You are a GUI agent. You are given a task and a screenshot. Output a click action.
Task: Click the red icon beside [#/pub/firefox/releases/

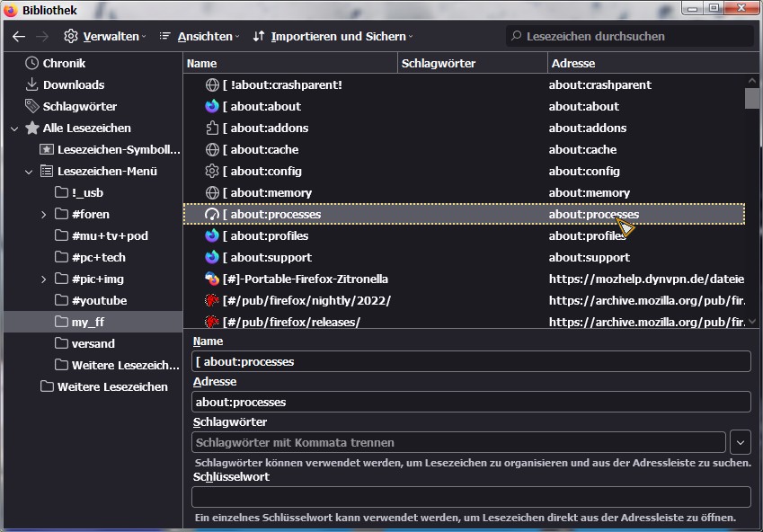pyautogui.click(x=212, y=322)
